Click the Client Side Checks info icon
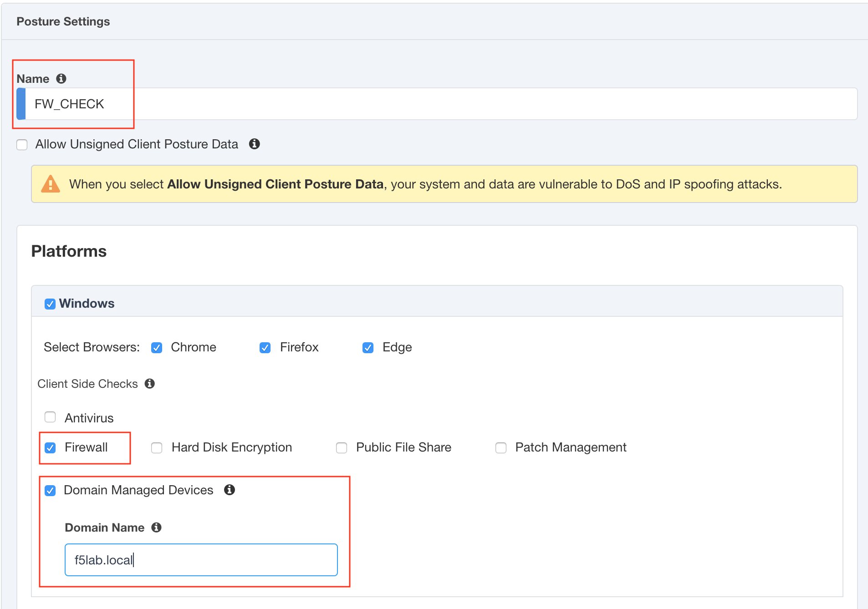Viewport: 868px width, 609px height. [x=149, y=384]
